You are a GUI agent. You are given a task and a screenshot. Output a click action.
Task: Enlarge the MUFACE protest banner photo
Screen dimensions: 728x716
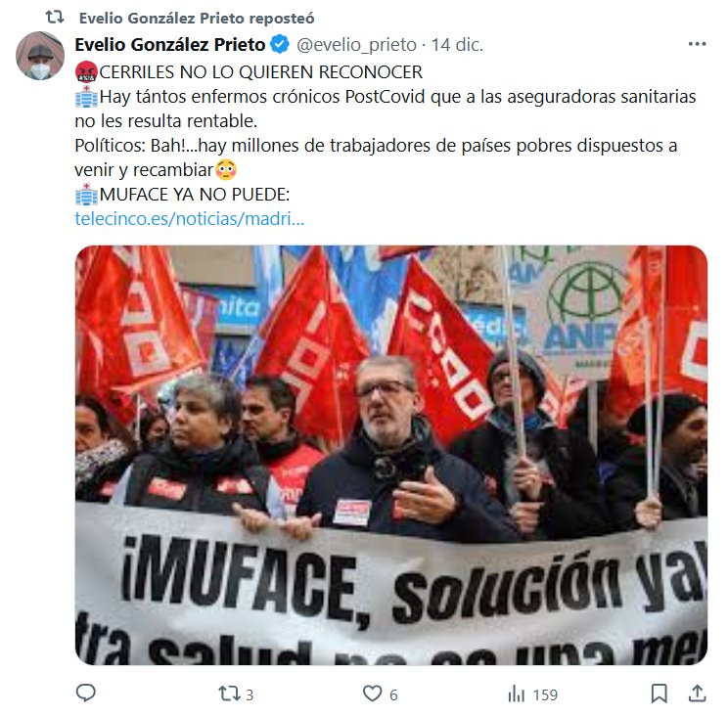click(x=391, y=455)
